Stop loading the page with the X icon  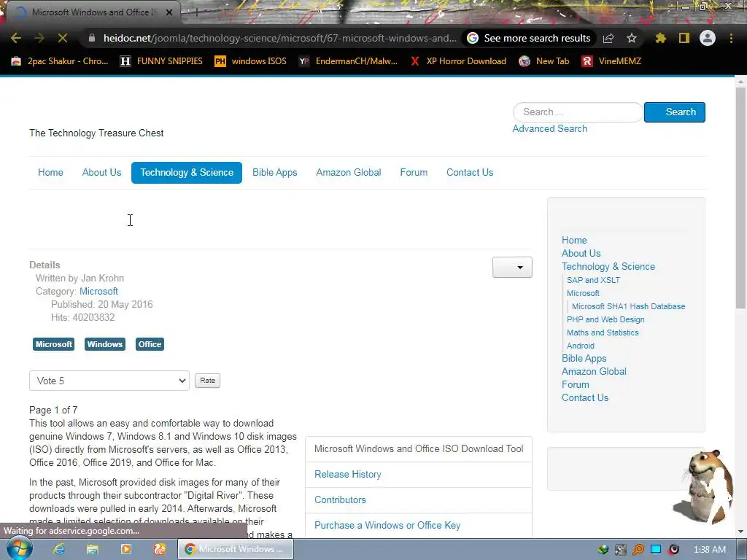63,38
